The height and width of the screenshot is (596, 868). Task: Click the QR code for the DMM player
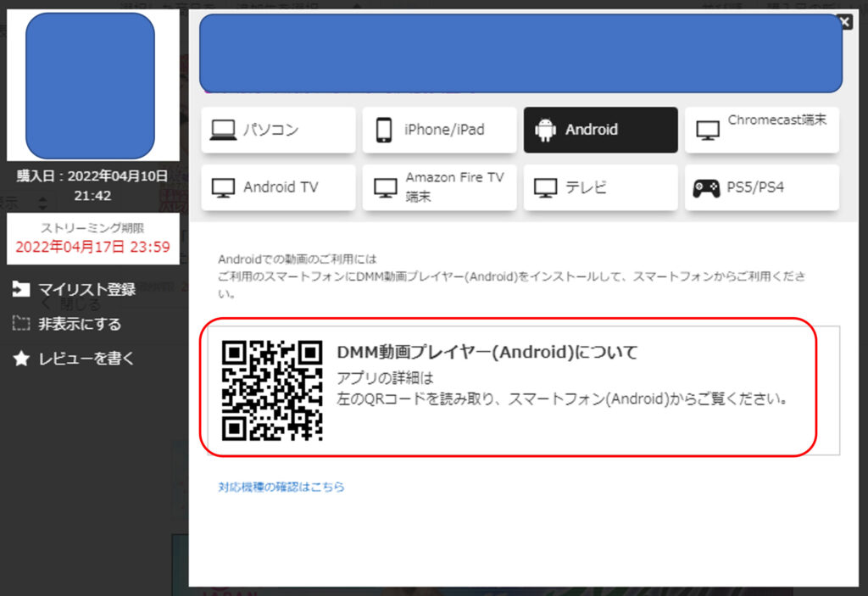(272, 391)
